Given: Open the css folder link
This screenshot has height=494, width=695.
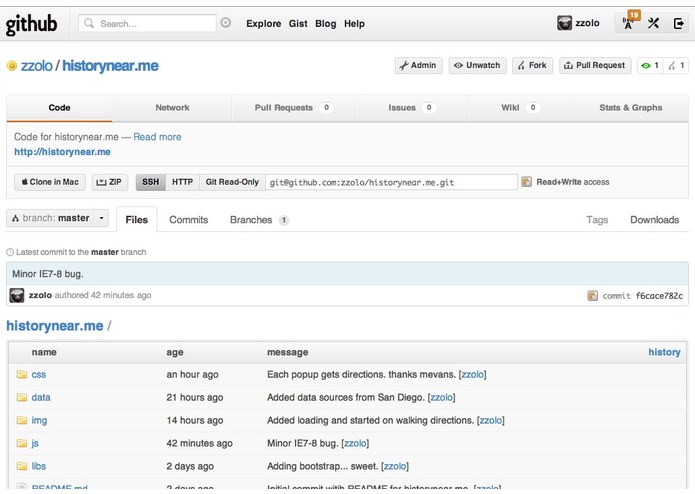Looking at the screenshot, I should pos(39,374).
